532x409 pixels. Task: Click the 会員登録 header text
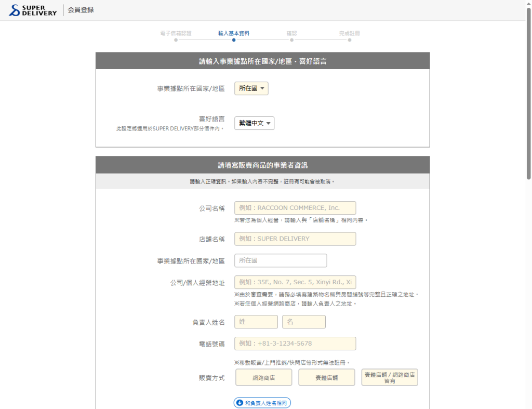(x=81, y=10)
